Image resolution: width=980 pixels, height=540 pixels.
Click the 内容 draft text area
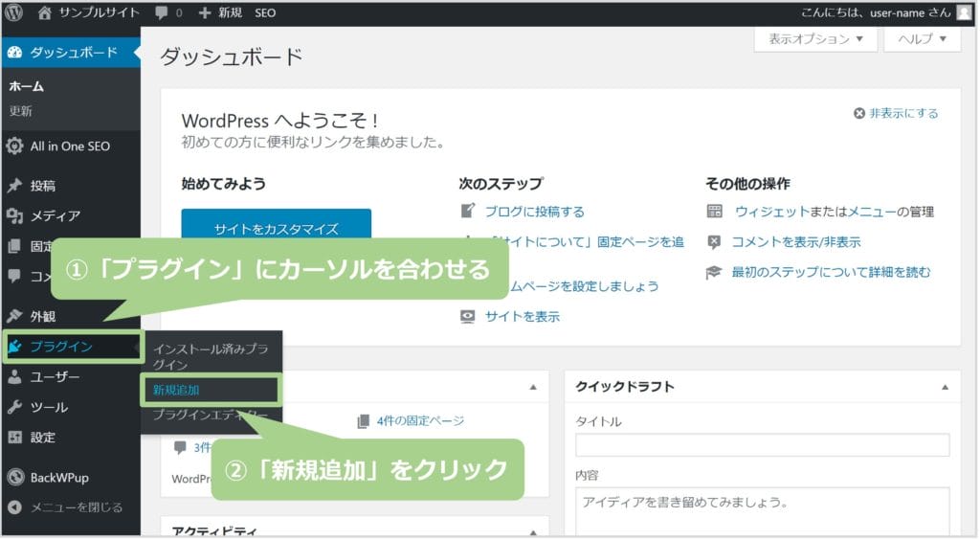pyautogui.click(x=763, y=511)
